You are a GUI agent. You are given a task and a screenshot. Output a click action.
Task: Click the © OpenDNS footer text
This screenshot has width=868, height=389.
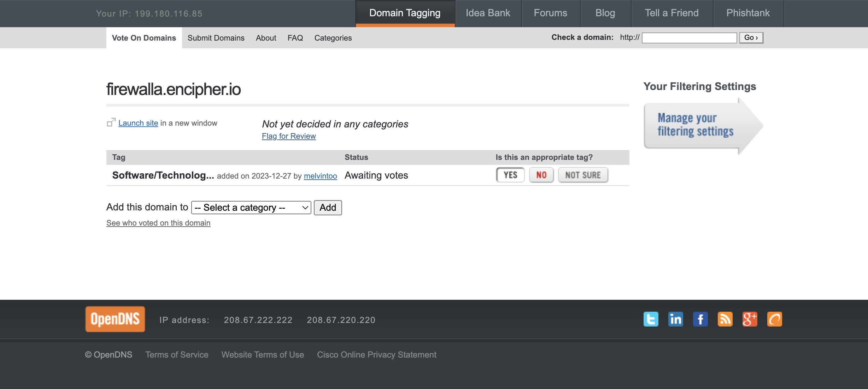pyautogui.click(x=108, y=355)
